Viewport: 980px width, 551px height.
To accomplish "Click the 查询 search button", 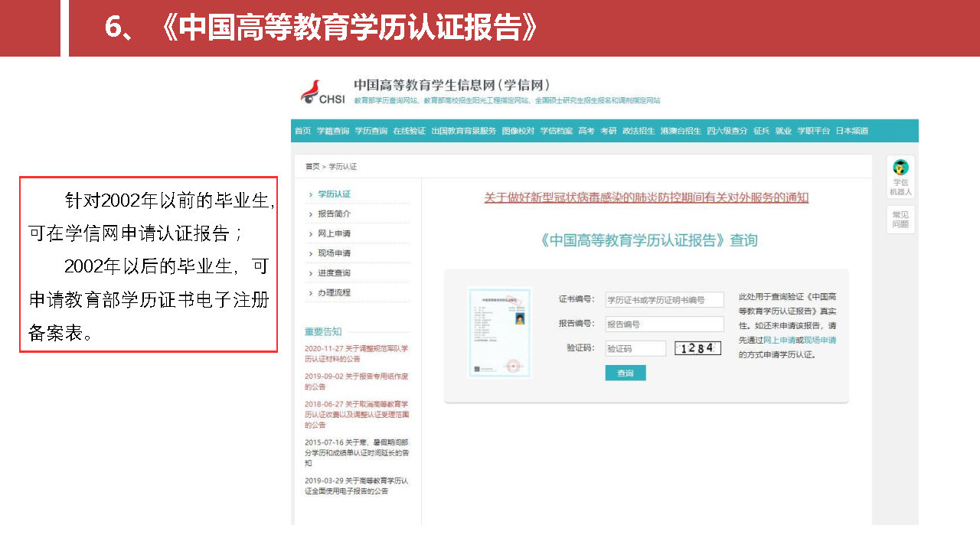I will (x=626, y=373).
